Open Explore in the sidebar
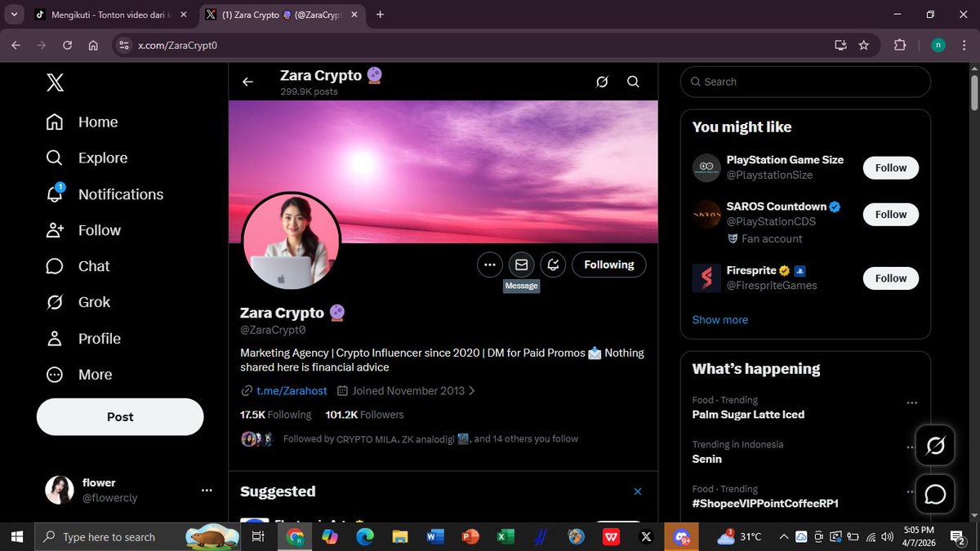The image size is (980, 551). point(87,158)
